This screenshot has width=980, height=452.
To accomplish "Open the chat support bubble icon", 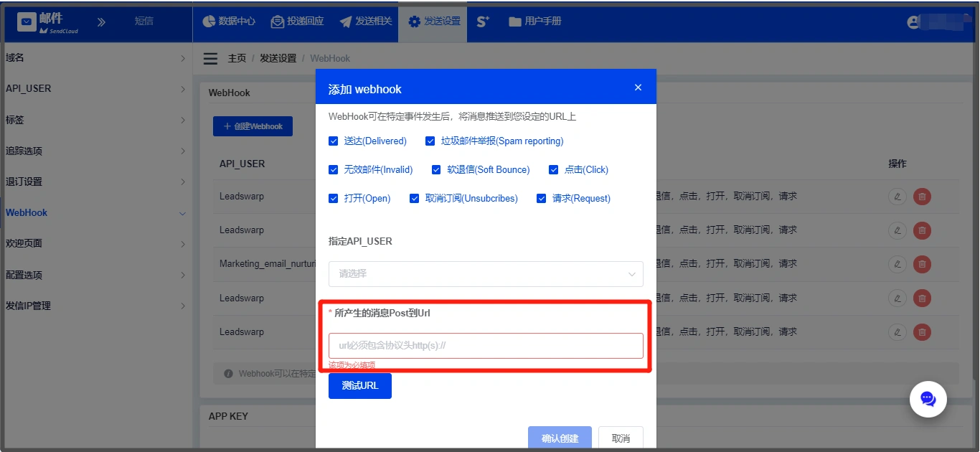I will 928,399.
